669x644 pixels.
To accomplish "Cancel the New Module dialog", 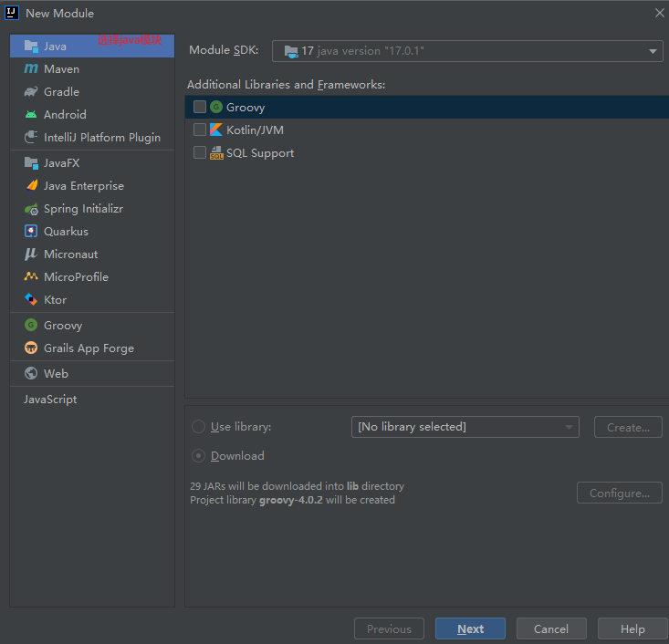I will (x=551, y=628).
